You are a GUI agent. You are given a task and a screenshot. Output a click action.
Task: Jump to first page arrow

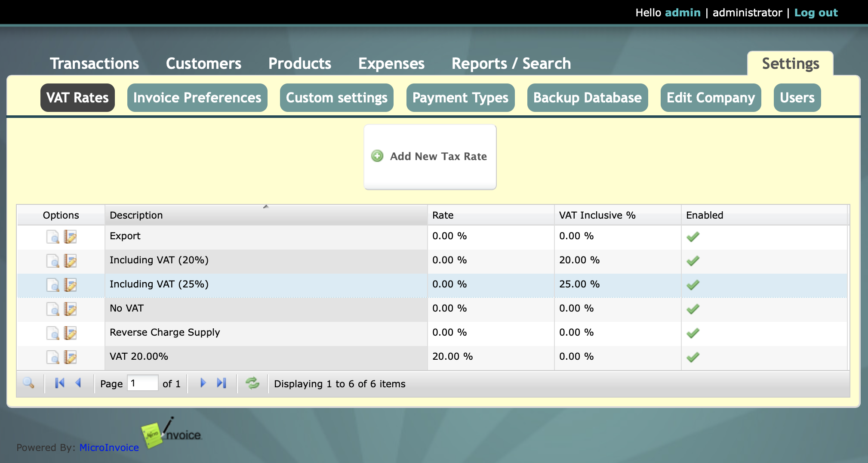click(x=60, y=383)
